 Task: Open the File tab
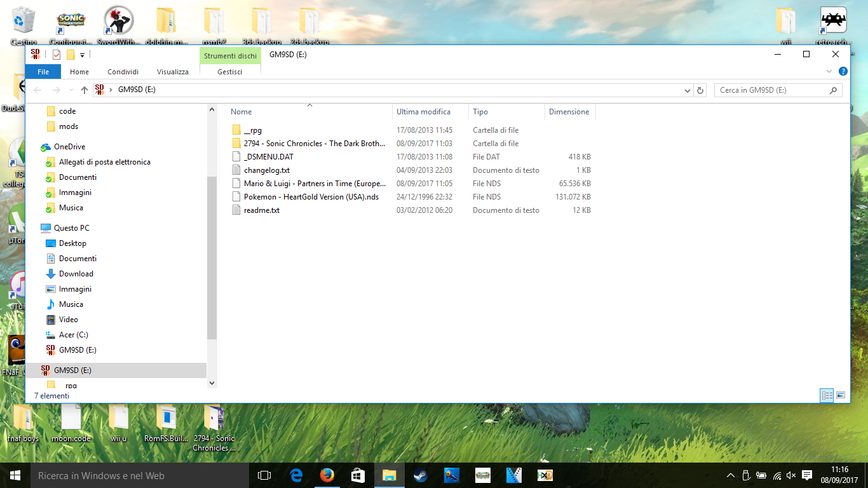pyautogui.click(x=43, y=72)
